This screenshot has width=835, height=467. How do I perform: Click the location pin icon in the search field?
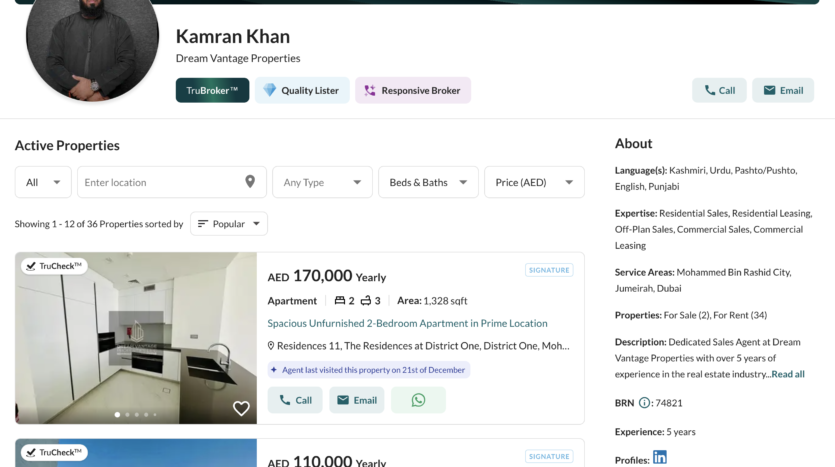(250, 182)
